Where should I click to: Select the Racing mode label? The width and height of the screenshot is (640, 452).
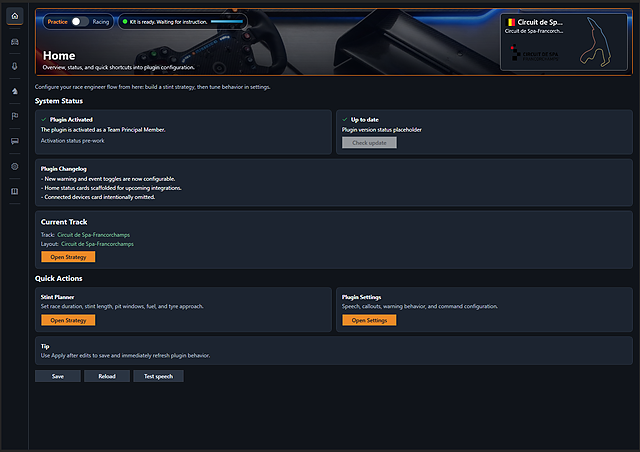tap(101, 22)
